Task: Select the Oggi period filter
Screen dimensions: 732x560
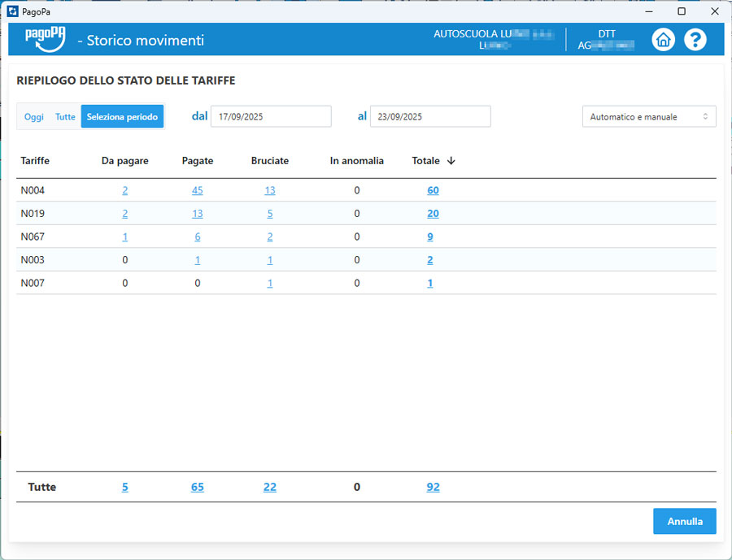Action: click(34, 117)
